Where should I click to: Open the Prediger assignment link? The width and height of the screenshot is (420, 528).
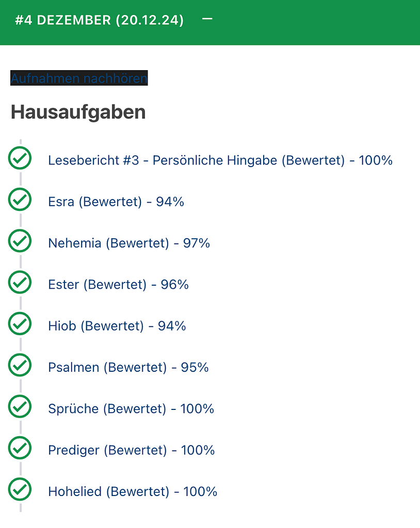[x=132, y=450]
